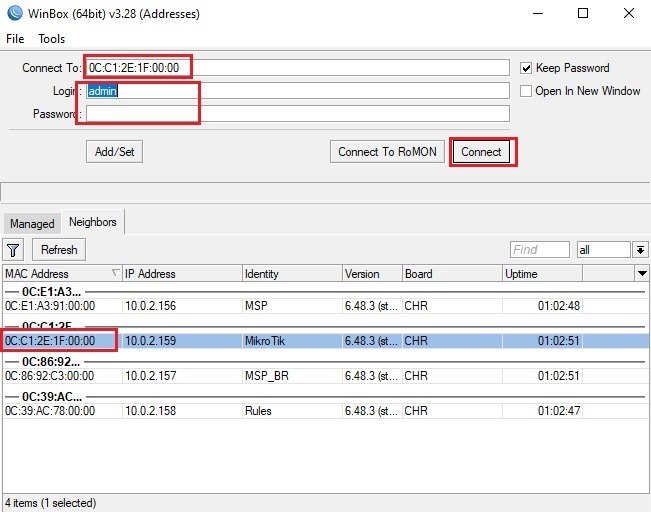Select MAC 0C:E1:A3:91:00:00 row
This screenshot has width=651, height=512.
tap(326, 306)
